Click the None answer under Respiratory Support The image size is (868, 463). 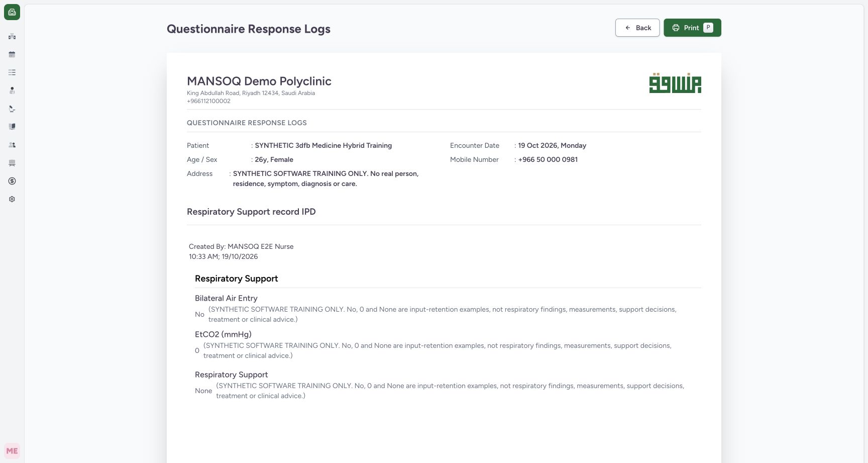click(203, 391)
